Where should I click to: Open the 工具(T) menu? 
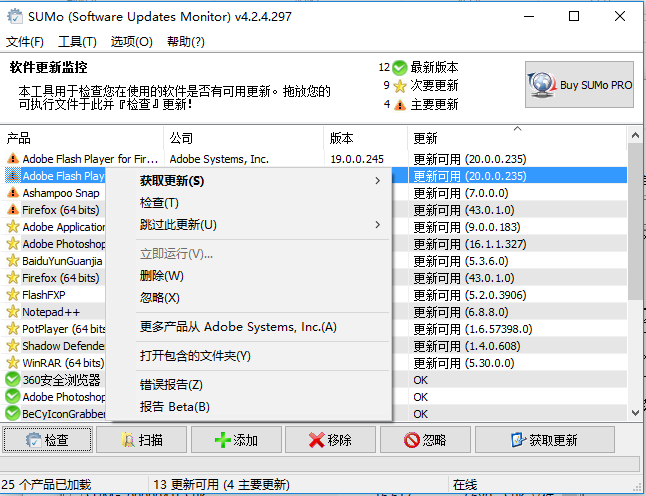(x=77, y=42)
